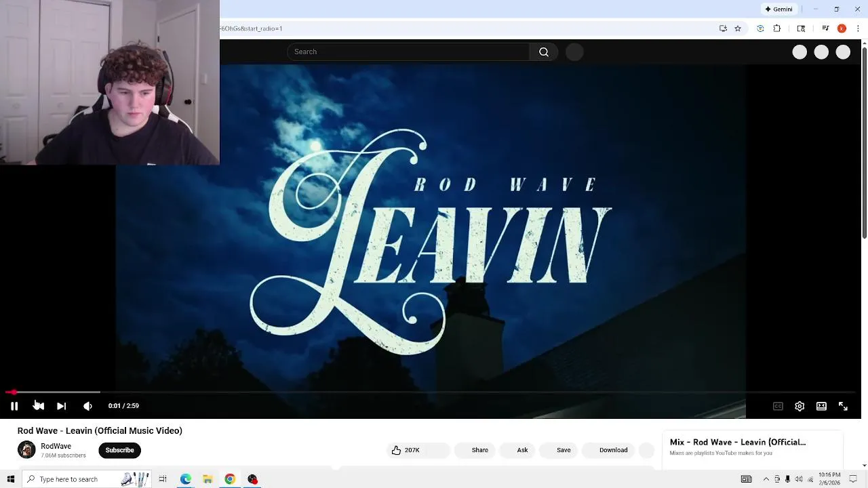The height and width of the screenshot is (488, 868).
Task: Open the Mix - Rod Wave playlist panel
Action: (x=753, y=448)
